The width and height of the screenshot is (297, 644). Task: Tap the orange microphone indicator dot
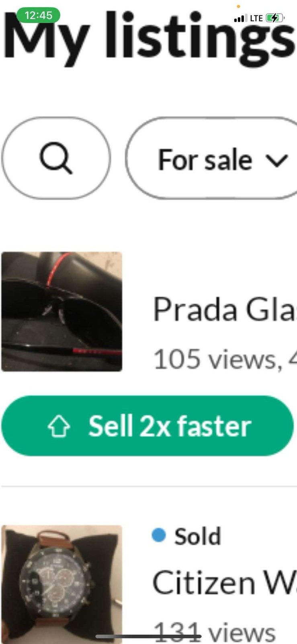(238, 6)
